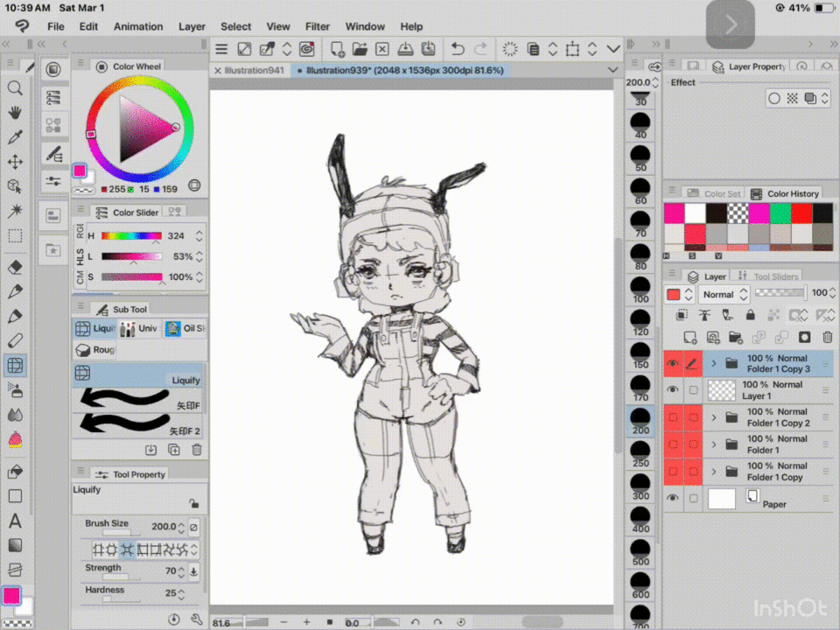Open the Normal blending mode dropdown
Viewport: 840px width, 630px height.
click(x=725, y=294)
